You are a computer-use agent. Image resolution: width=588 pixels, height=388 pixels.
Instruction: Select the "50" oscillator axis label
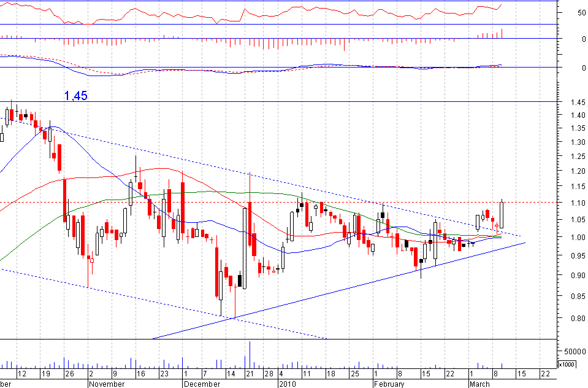tap(582, 13)
